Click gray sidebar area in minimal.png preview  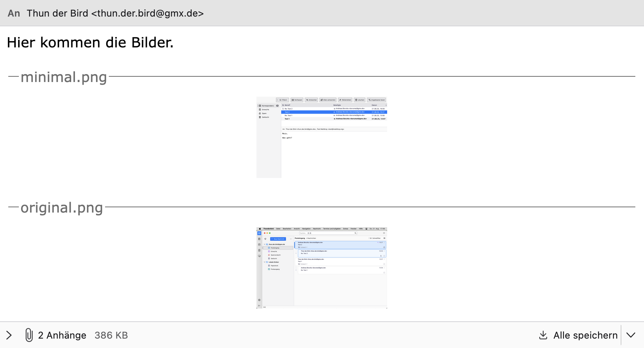point(269,150)
